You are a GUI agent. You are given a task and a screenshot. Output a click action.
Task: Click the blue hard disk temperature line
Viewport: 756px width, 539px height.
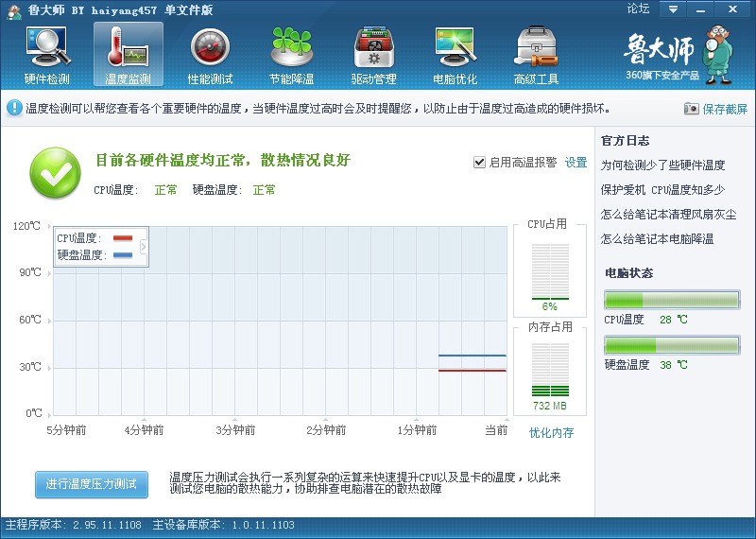coord(472,356)
